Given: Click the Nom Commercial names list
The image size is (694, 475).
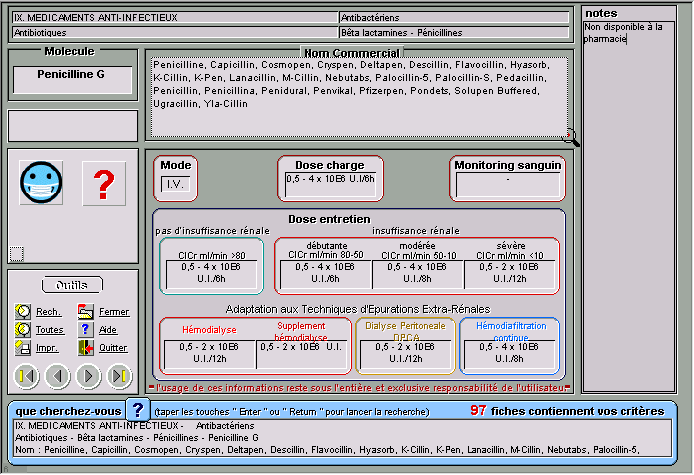Looking at the screenshot, I should tap(359, 97).
